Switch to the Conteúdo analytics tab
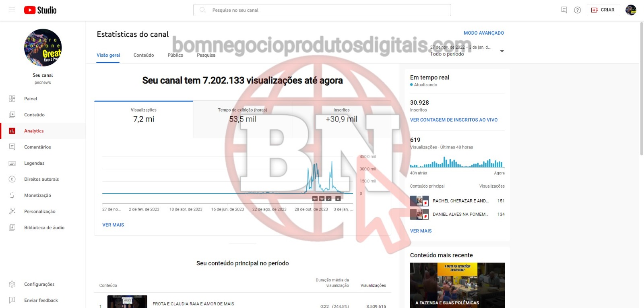The width and height of the screenshot is (644, 308). click(x=144, y=55)
